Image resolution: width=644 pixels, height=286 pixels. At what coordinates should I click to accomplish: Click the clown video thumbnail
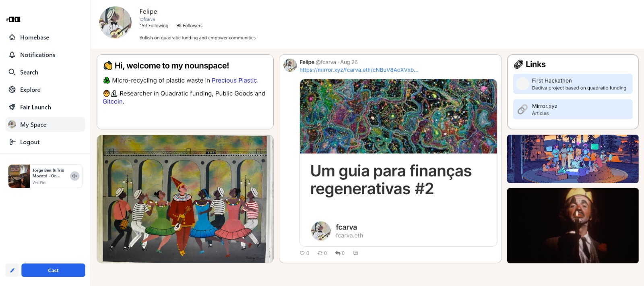point(573,226)
